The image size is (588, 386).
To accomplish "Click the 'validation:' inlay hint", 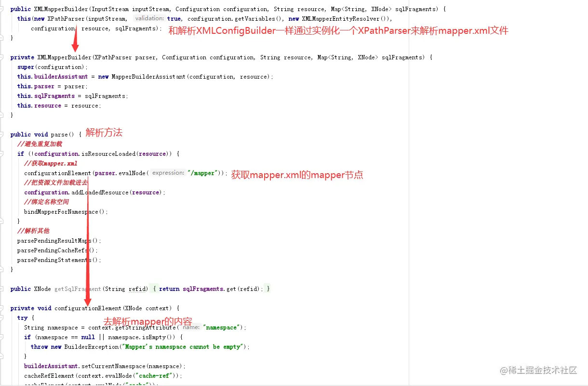I will [x=149, y=18].
